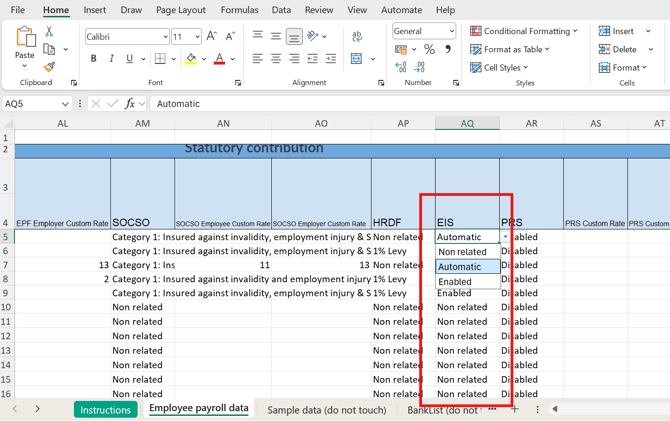Open the Format cells menu
Image resolution: width=670 pixels, height=421 pixels.
(623, 68)
